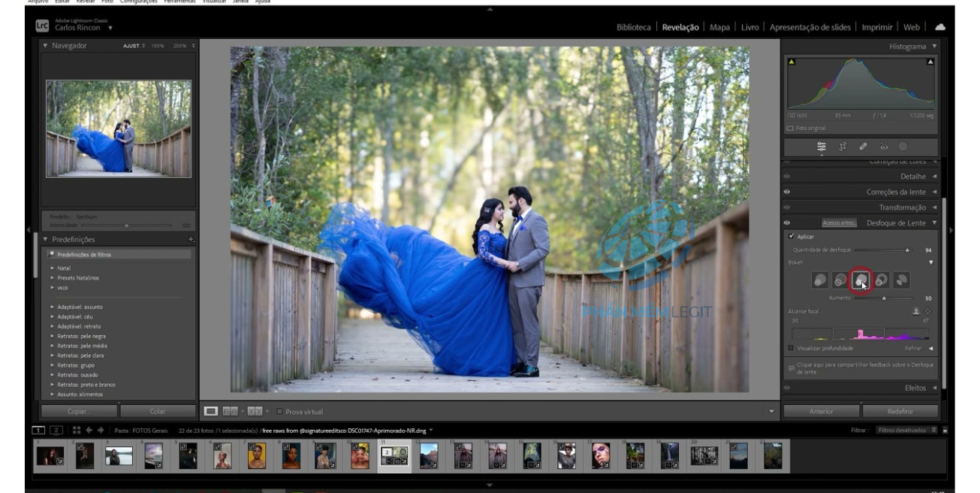This screenshot has width=980, height=493.
Task: Click the Copiar button
Action: [x=79, y=411]
